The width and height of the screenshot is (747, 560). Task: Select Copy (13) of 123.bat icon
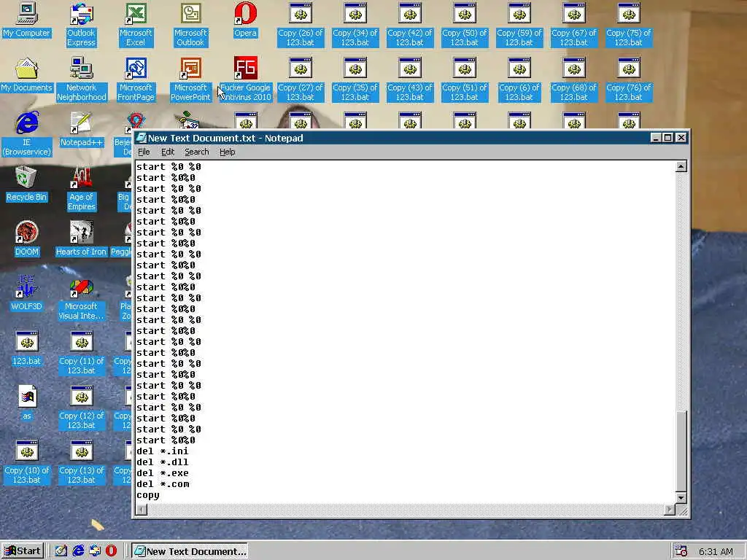pos(82,462)
